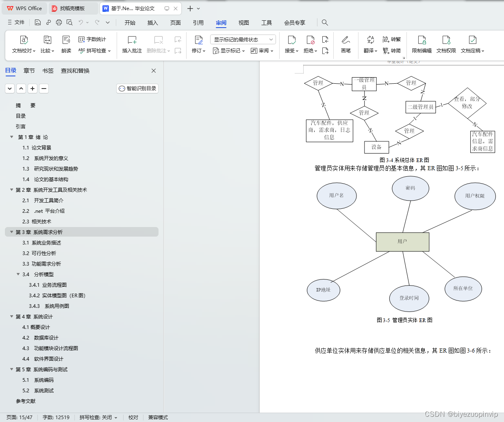
Task: Convert text with 转繁 button
Action: pyautogui.click(x=392, y=39)
